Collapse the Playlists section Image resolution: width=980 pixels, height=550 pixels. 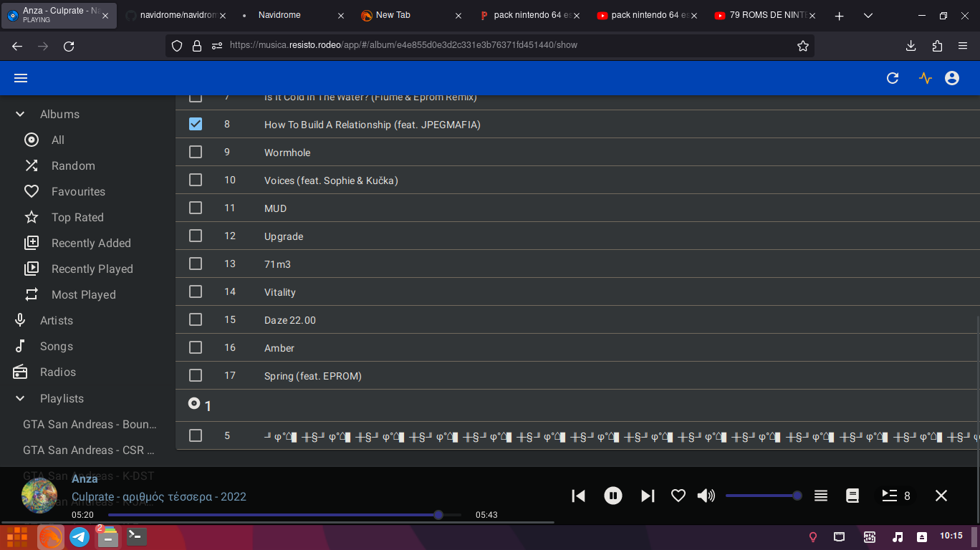pos(19,398)
